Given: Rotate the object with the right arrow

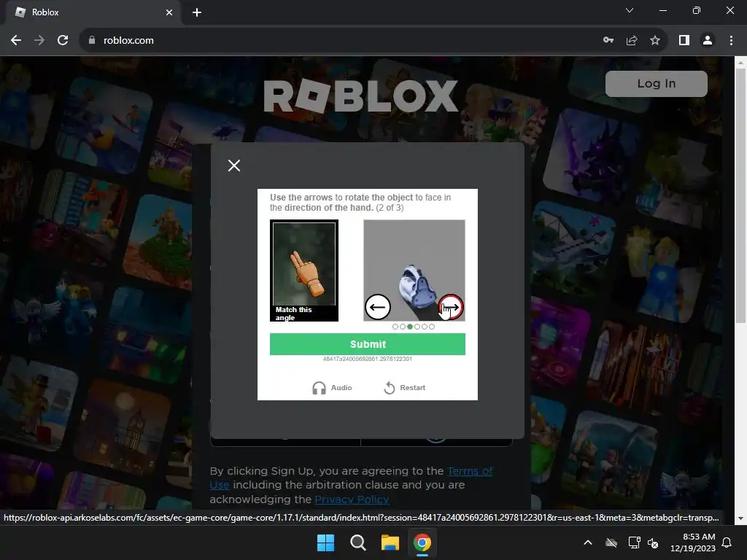Looking at the screenshot, I should click(x=451, y=307).
